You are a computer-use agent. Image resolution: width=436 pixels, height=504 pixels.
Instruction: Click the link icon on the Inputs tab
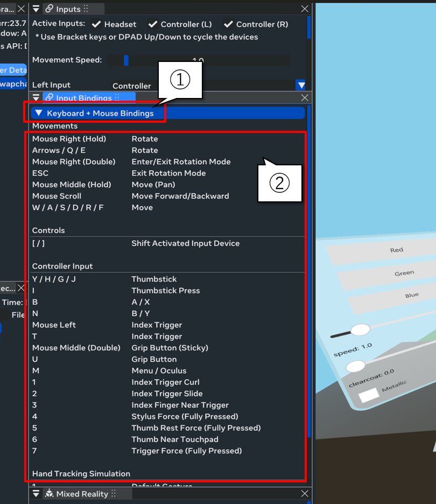(x=50, y=9)
